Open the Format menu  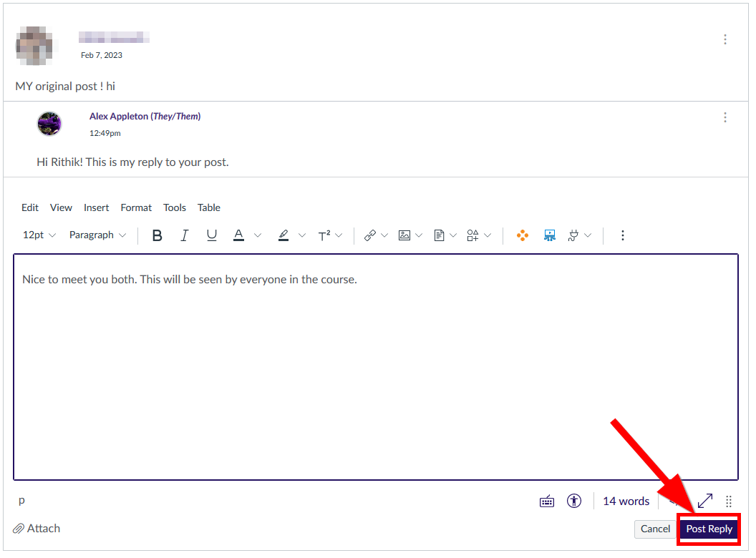tap(136, 207)
